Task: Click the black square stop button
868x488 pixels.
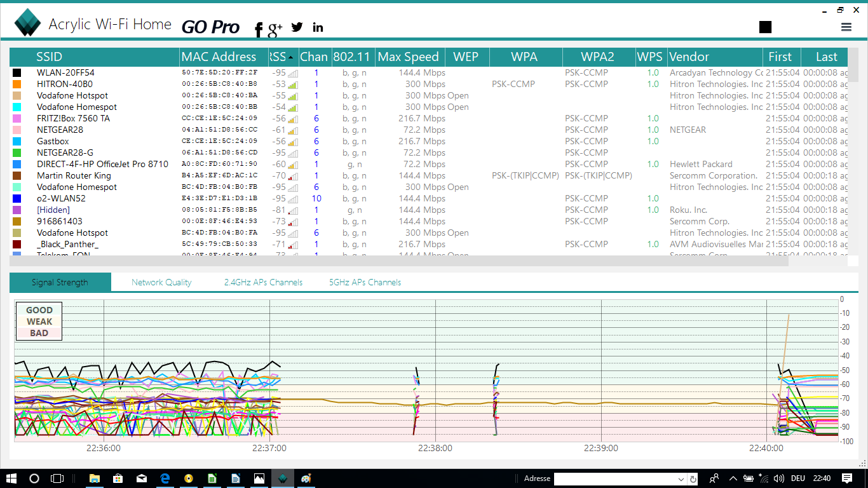Action: point(765,27)
